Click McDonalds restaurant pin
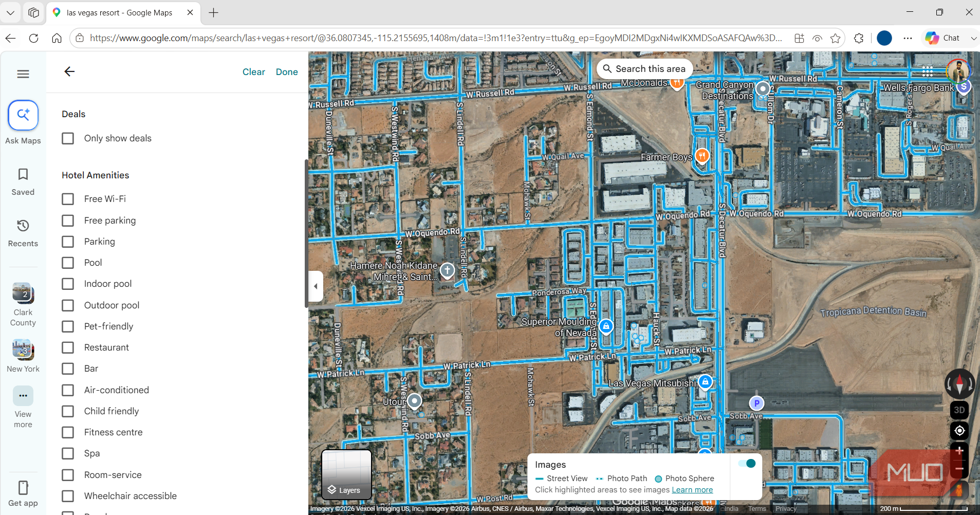 click(x=677, y=82)
